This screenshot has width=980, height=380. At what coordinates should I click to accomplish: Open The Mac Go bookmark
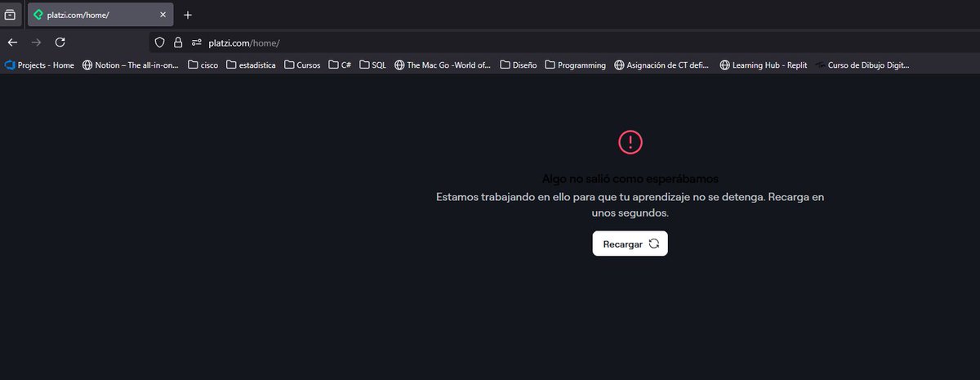click(x=443, y=65)
